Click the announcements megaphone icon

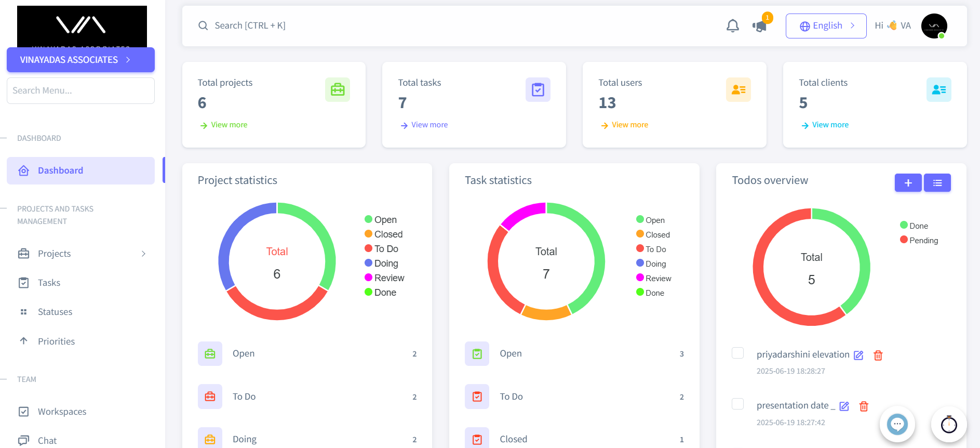pos(759,26)
